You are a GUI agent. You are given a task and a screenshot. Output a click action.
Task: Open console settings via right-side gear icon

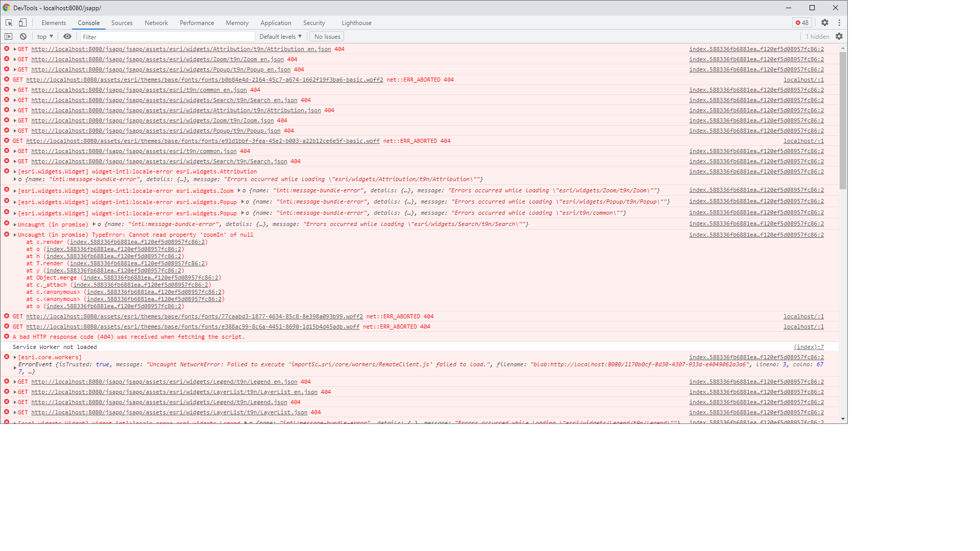(x=839, y=36)
